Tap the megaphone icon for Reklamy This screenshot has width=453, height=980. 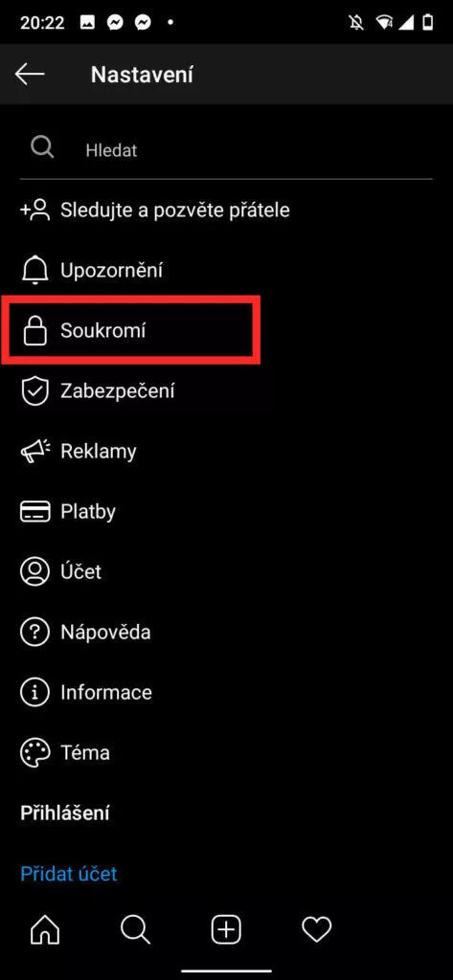click(35, 452)
